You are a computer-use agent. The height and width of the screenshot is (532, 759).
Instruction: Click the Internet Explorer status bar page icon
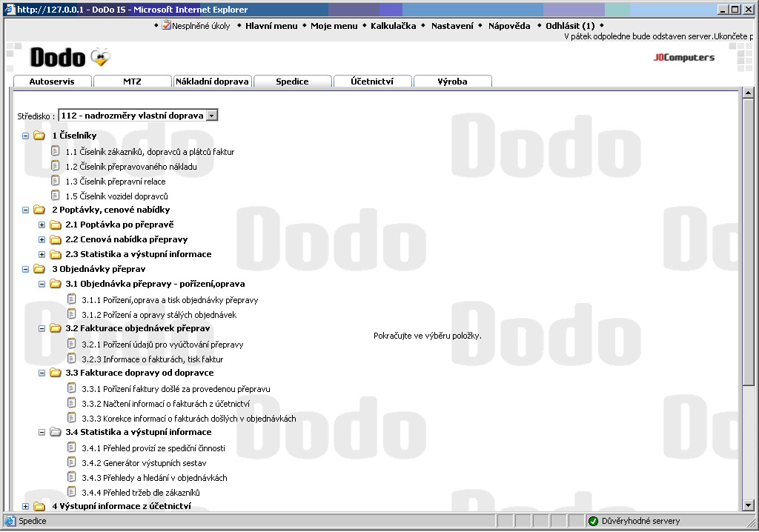10,522
